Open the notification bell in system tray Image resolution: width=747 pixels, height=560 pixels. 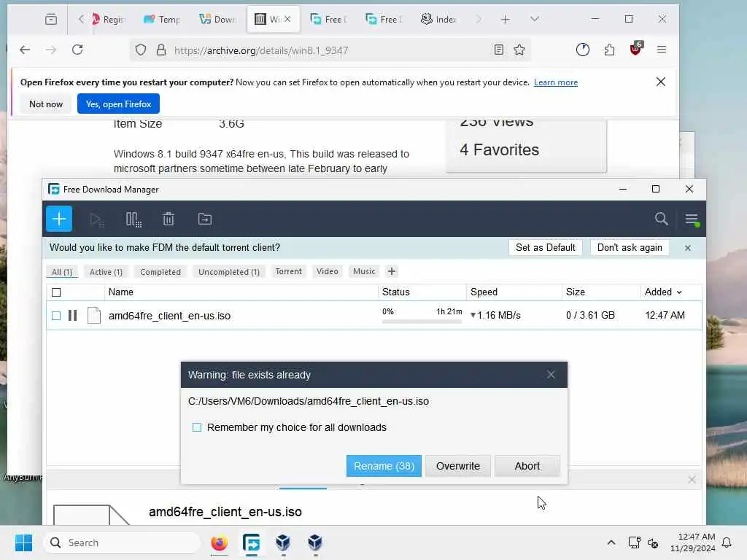(x=727, y=542)
